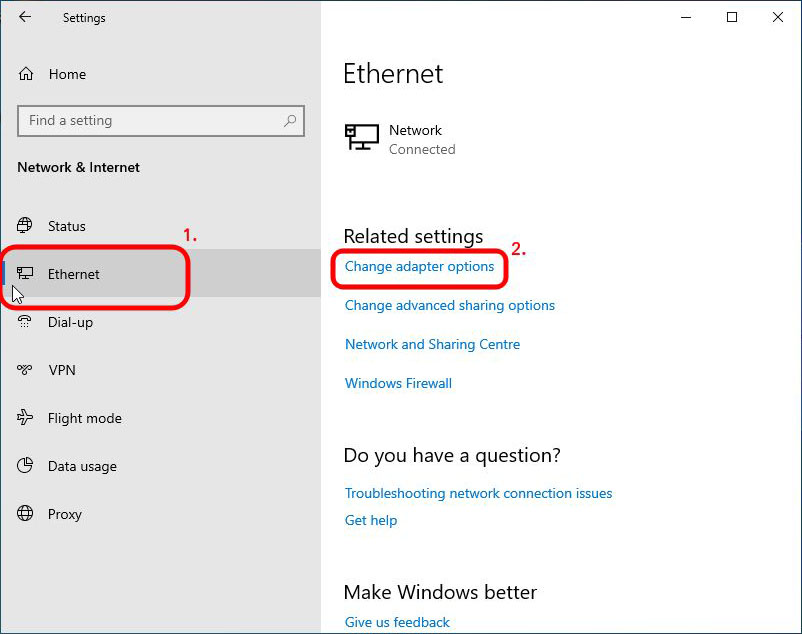This screenshot has height=634, width=802.
Task: Click the Ethernet monitor icon in sidebar
Action: click(x=26, y=274)
